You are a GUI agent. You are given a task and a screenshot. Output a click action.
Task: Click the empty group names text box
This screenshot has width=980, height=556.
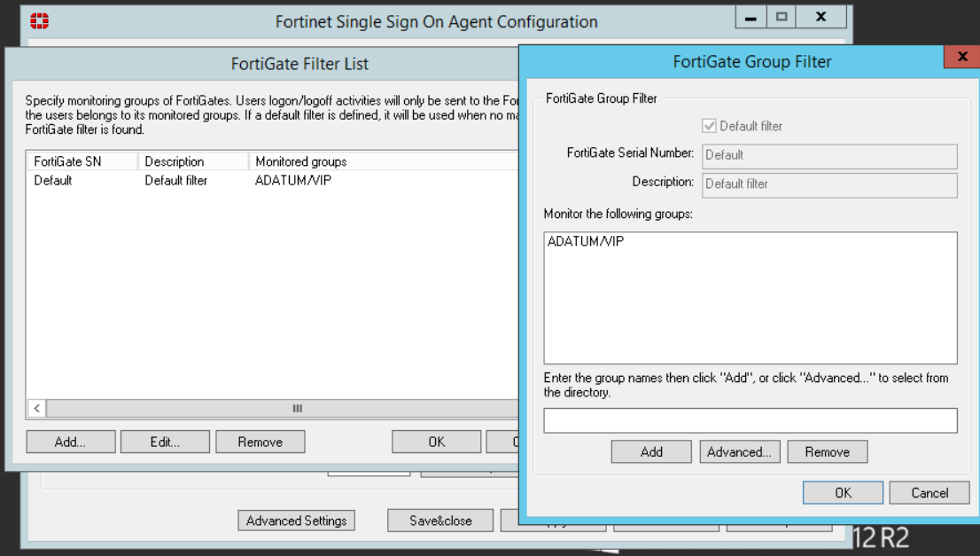coord(750,420)
